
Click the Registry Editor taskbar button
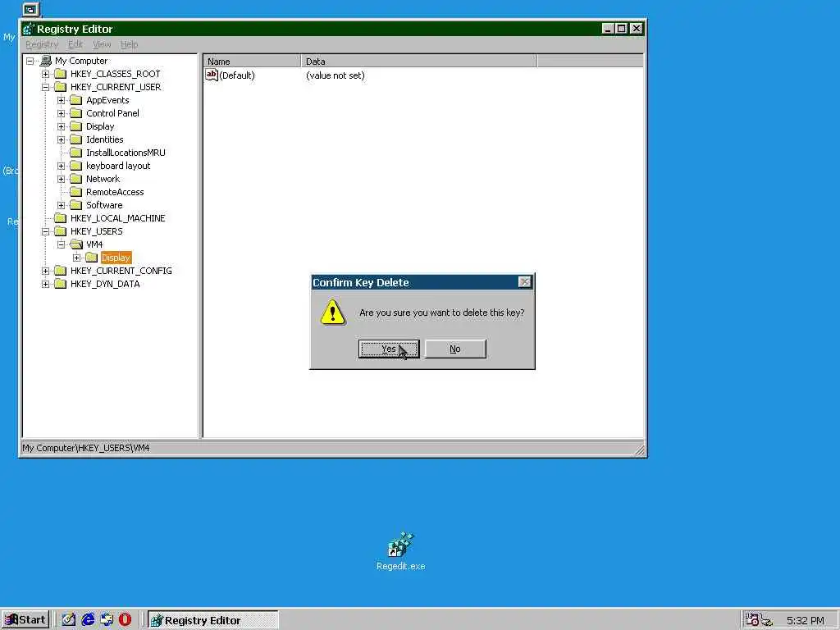(212, 620)
